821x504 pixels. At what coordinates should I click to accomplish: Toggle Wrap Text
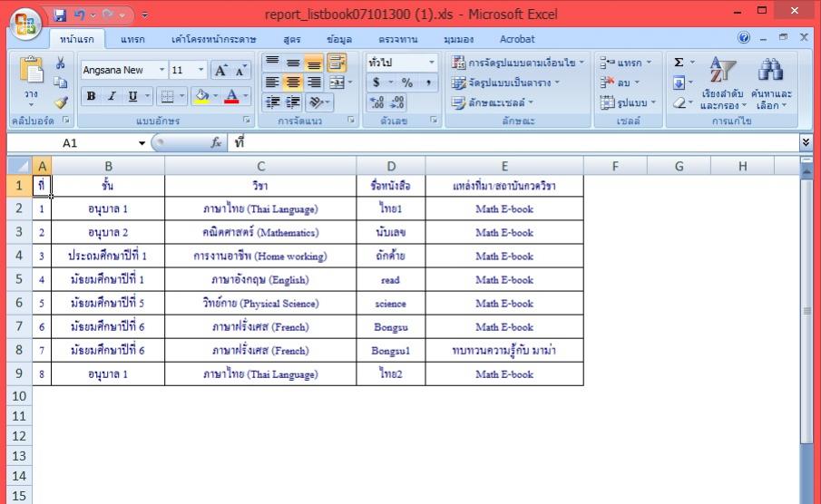[x=337, y=63]
